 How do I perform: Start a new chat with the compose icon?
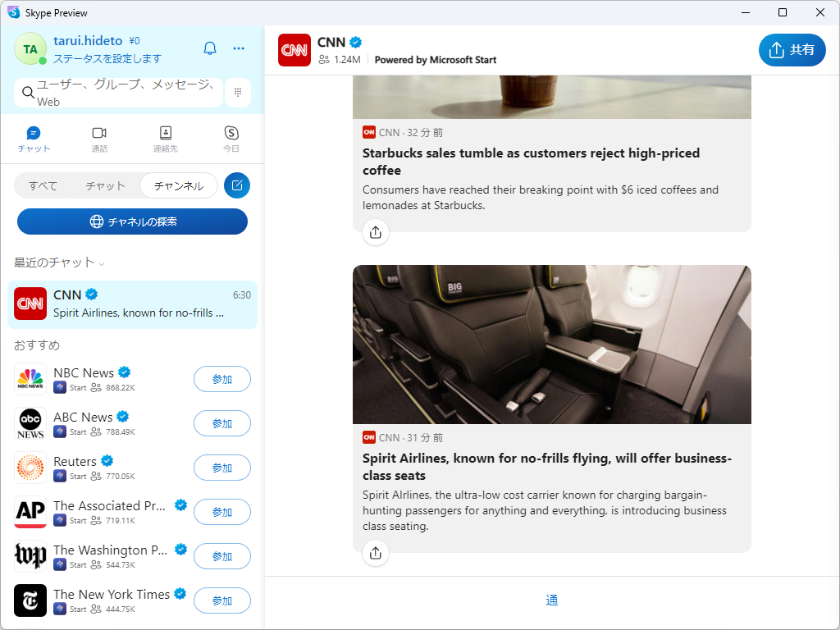click(236, 185)
